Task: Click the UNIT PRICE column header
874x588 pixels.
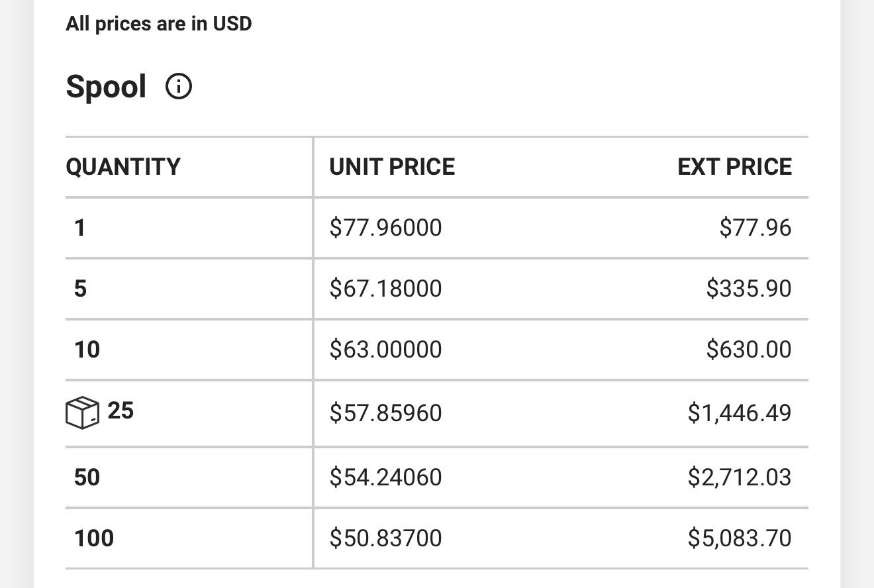Action: [392, 167]
